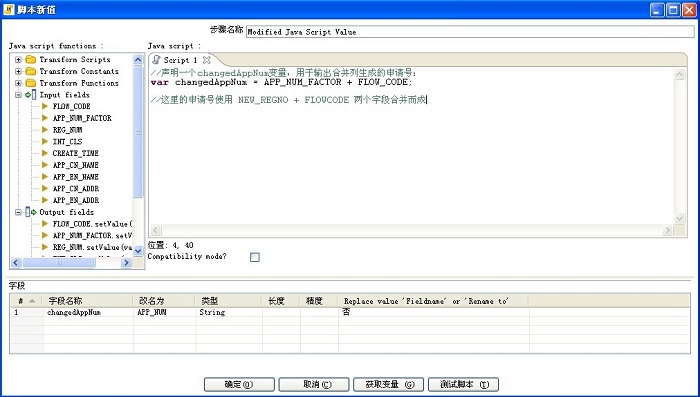Select the APP_CN_NAME input field

coord(75,165)
